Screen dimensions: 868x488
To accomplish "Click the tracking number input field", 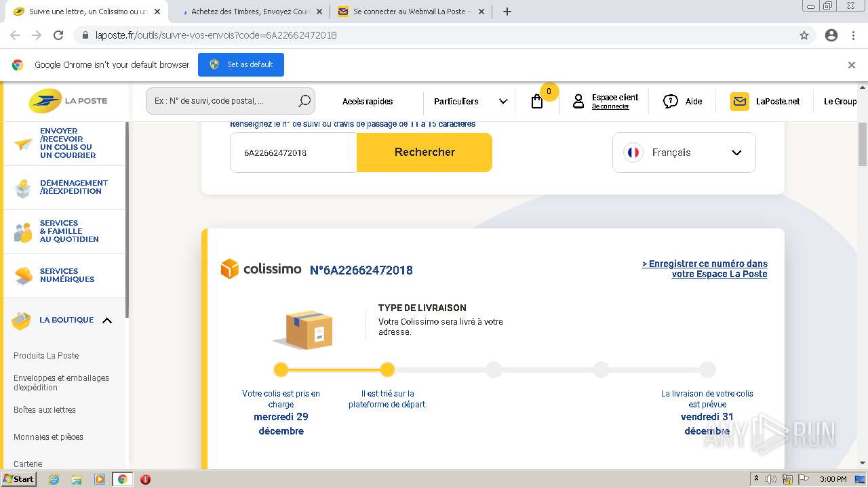I will tap(294, 152).
